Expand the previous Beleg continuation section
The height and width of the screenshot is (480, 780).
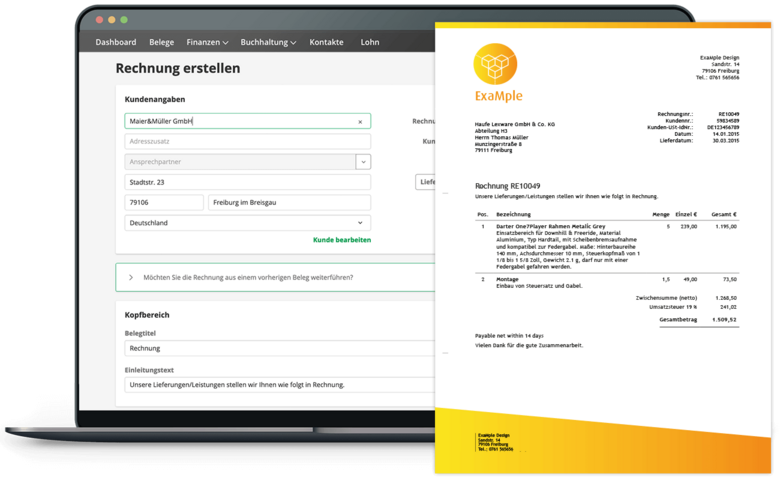[131, 277]
